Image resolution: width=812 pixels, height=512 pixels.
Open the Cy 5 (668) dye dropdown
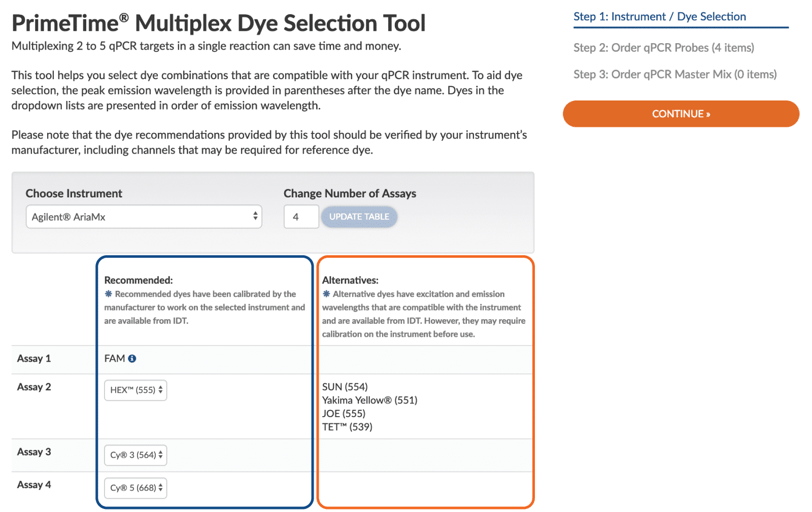pyautogui.click(x=136, y=488)
